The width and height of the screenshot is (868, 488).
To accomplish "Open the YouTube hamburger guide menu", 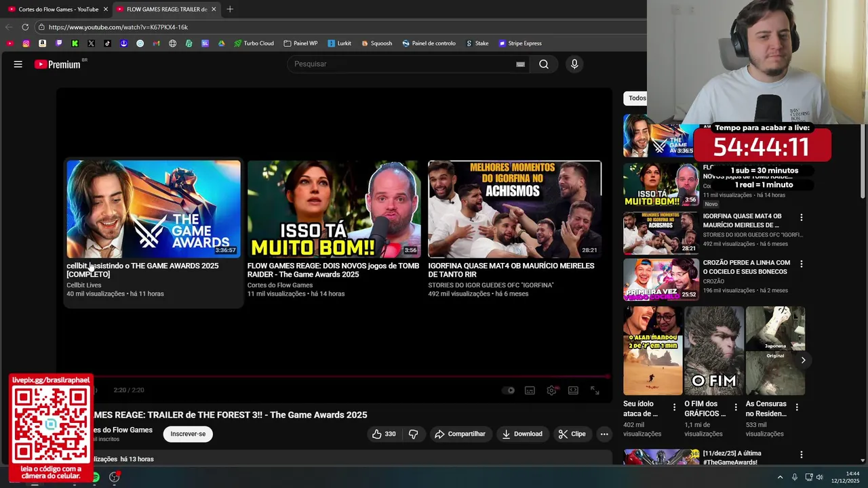I will tap(18, 64).
